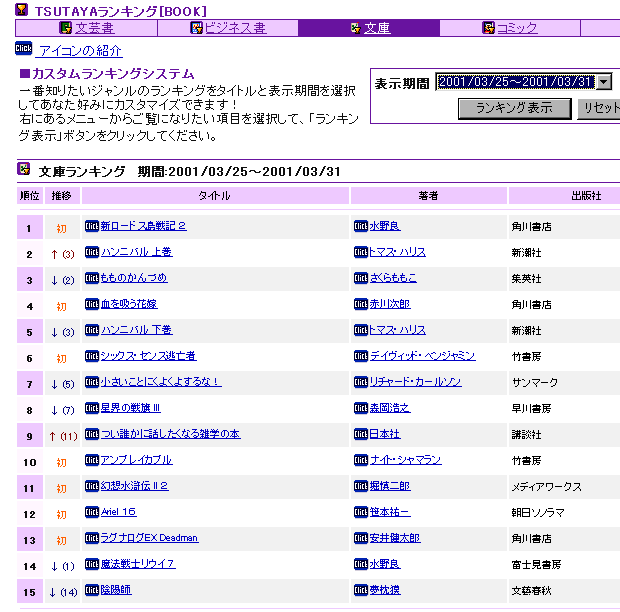
Task: Click the Click icon before アンブレイカブル
Action: coord(92,460)
